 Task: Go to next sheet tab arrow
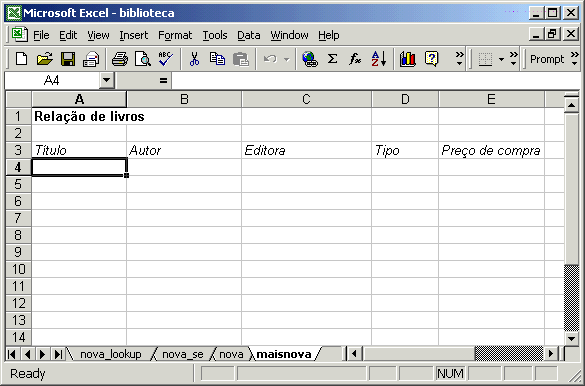coord(42,354)
